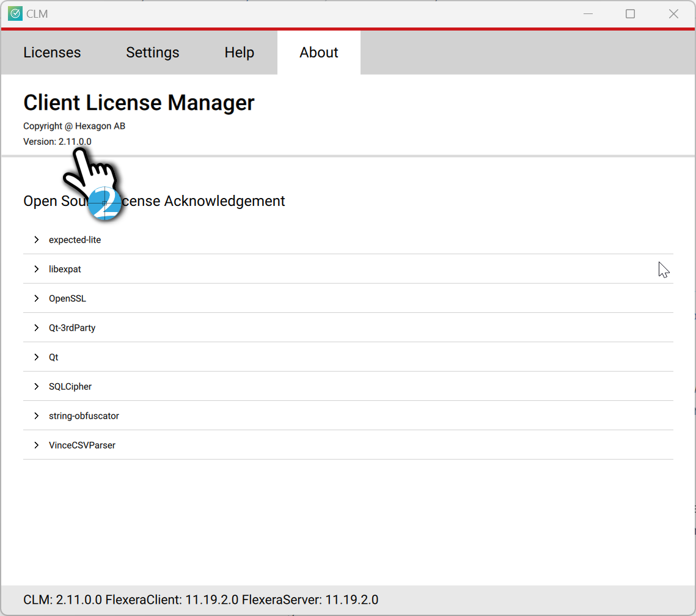Viewport: 696px width, 616px height.
Task: Click the status bar version text
Action: (200, 599)
